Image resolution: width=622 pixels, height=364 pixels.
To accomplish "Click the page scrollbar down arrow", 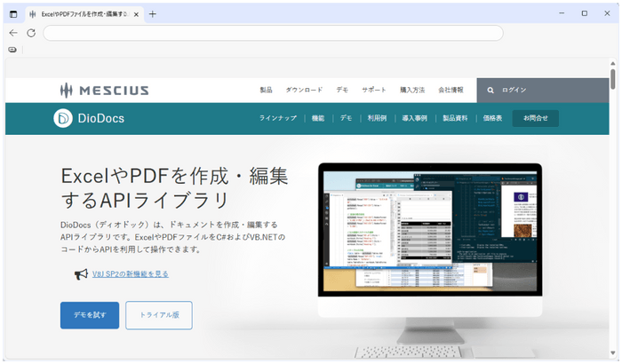I will (613, 352).
